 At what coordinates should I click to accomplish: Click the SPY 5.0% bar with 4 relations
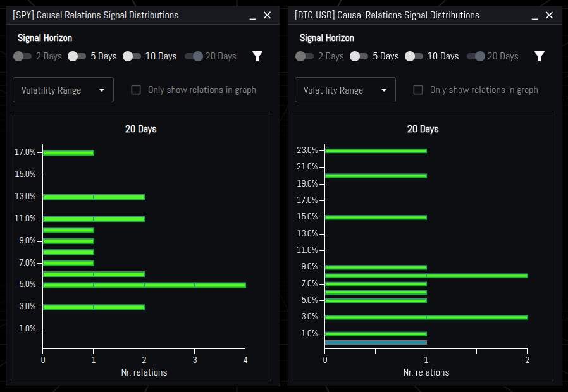[144, 285]
